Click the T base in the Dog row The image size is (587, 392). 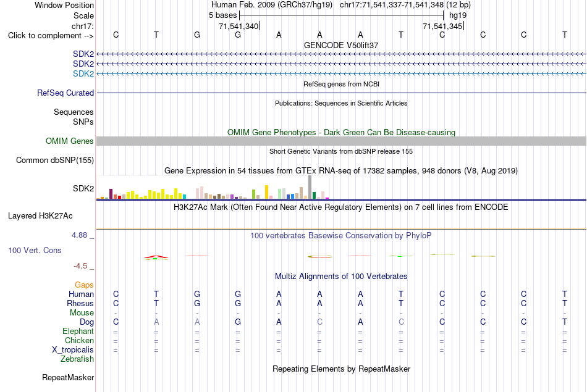tap(565, 322)
